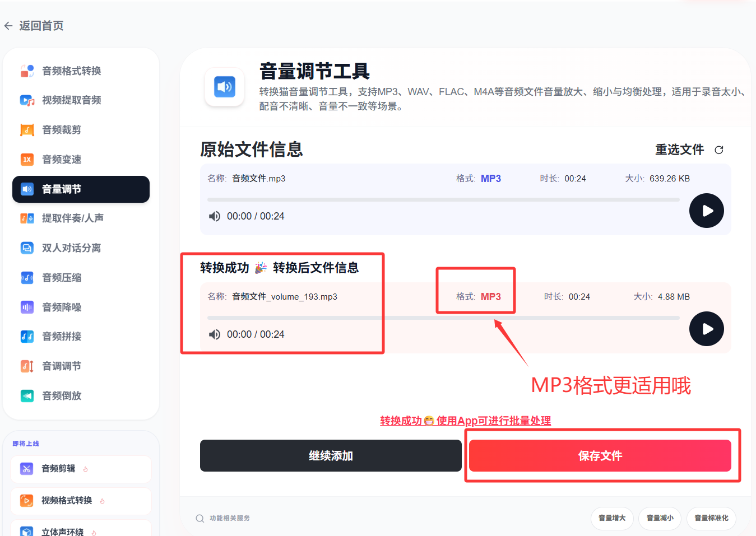The height and width of the screenshot is (536, 756).
Task: Open the 音频降噪 tool
Action: [x=62, y=307]
